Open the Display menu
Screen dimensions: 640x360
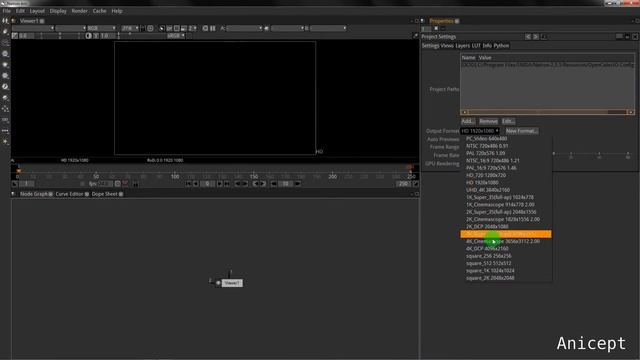(x=58, y=11)
